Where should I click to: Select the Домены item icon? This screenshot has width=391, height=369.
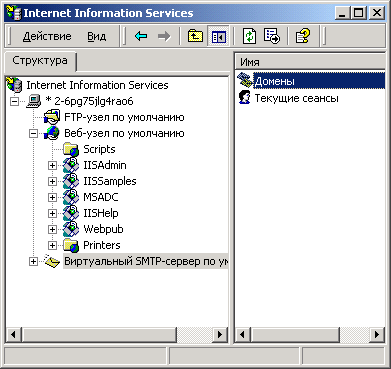pos(245,81)
